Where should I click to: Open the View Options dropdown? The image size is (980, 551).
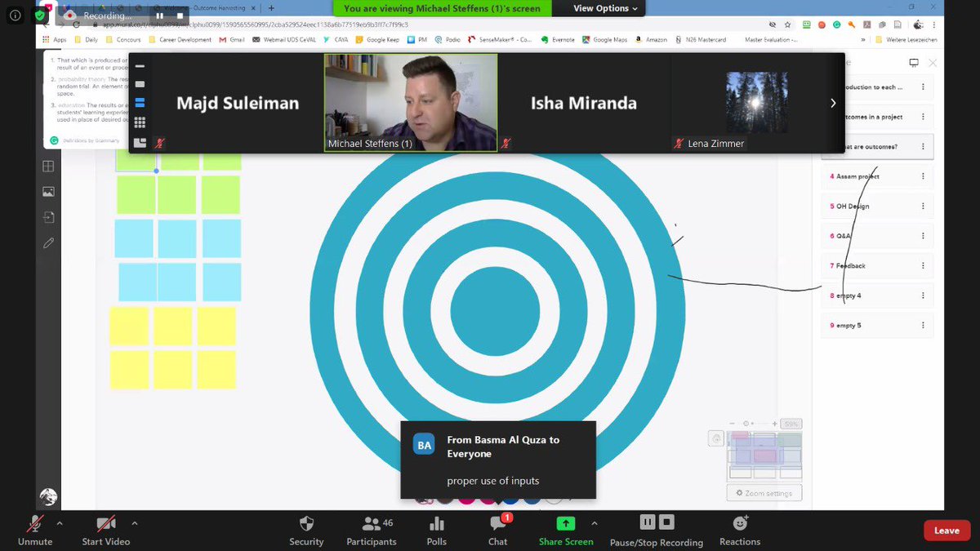[x=605, y=8]
